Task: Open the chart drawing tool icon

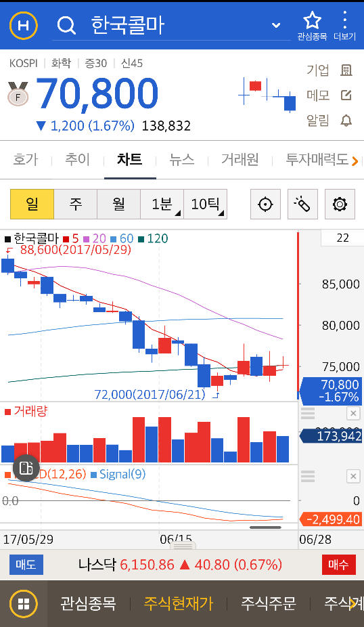Action: (x=302, y=204)
